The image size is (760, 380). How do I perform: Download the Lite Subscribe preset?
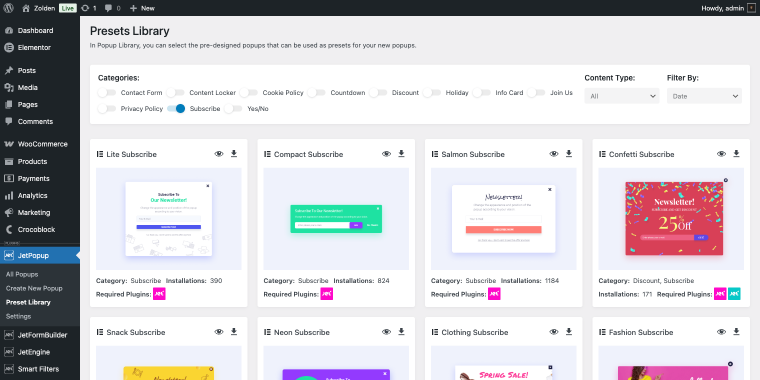tap(234, 154)
